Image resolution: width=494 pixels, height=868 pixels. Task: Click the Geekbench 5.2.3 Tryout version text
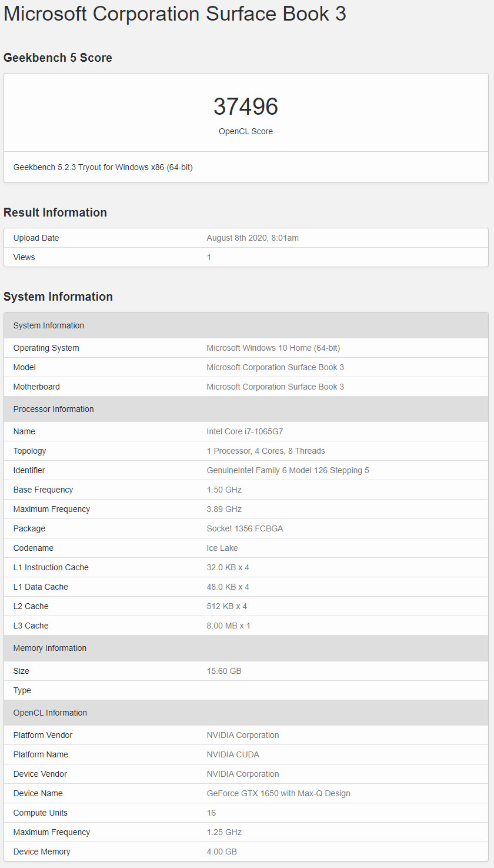(x=103, y=167)
